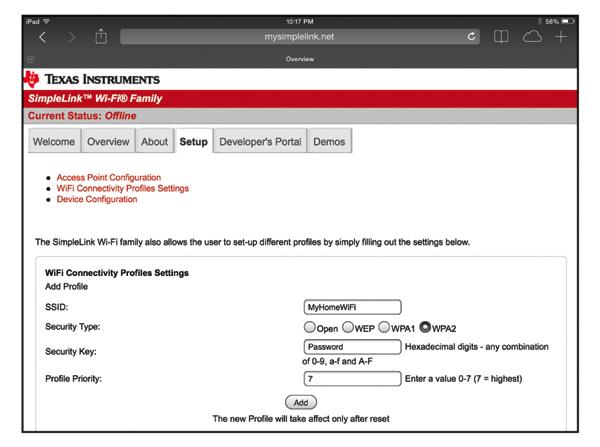Close the Overview tab with the X icon
This screenshot has width=600, height=447.
(31, 59)
